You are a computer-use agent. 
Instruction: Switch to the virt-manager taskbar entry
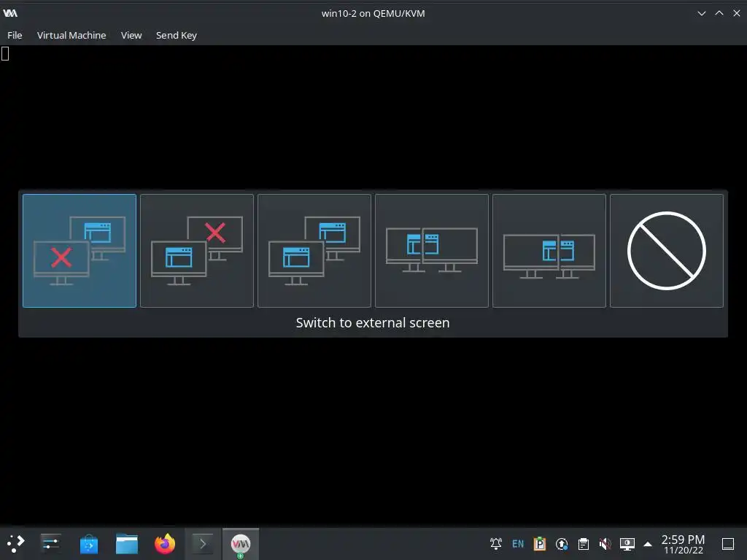click(x=241, y=543)
